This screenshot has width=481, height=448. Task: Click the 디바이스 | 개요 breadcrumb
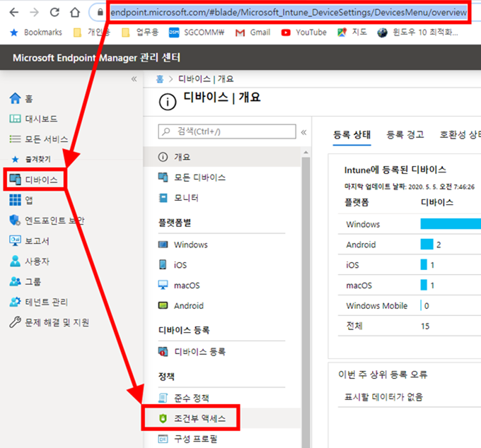(x=206, y=79)
